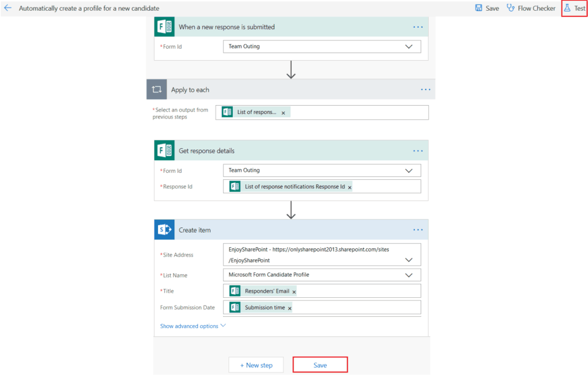This screenshot has height=377, width=588.
Task: Click the Microsoft Forms trigger icon
Action: 164,27
